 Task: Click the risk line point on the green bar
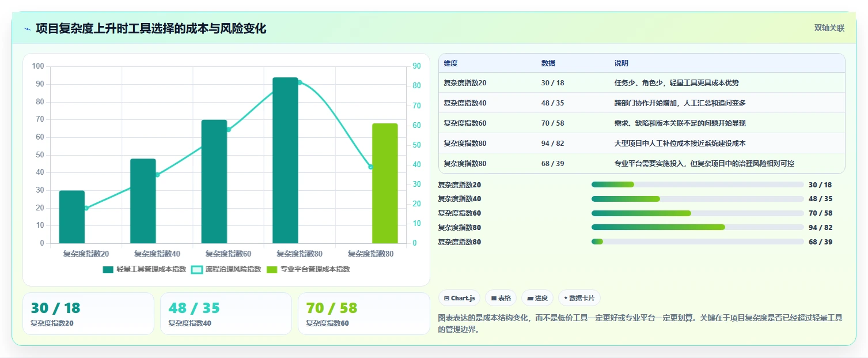(370, 167)
